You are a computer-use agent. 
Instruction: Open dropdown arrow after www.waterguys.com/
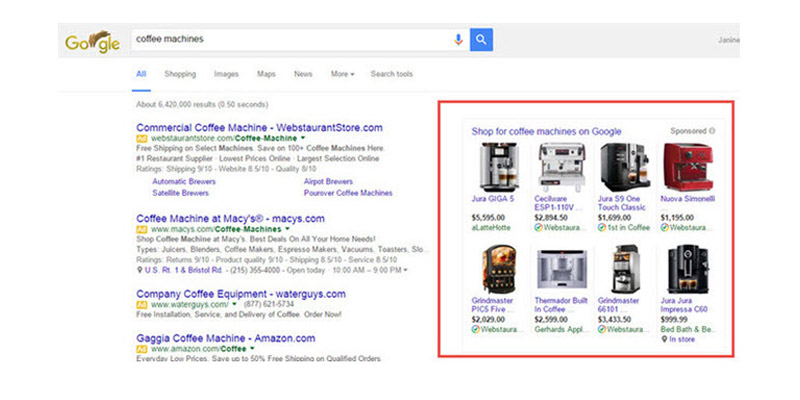click(x=234, y=304)
